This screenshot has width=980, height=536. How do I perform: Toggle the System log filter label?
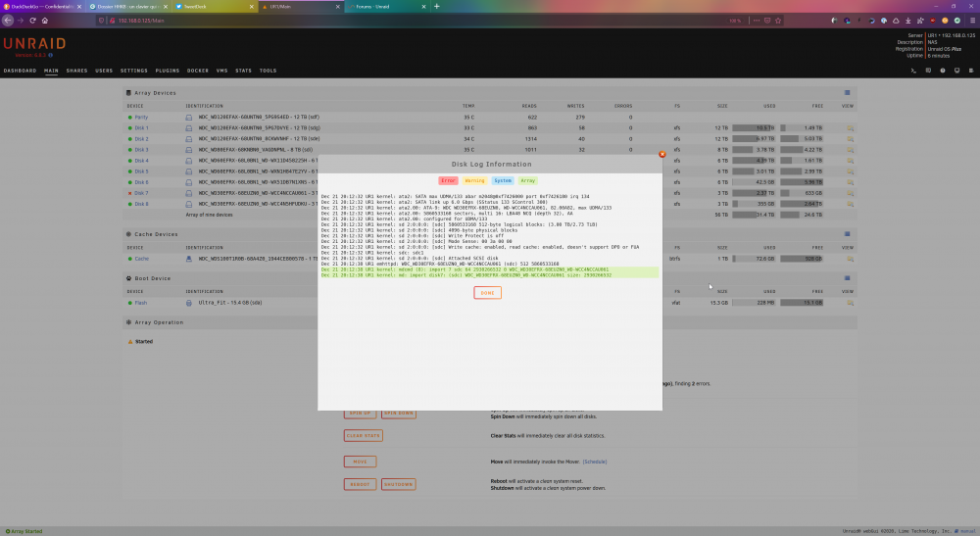(x=503, y=180)
